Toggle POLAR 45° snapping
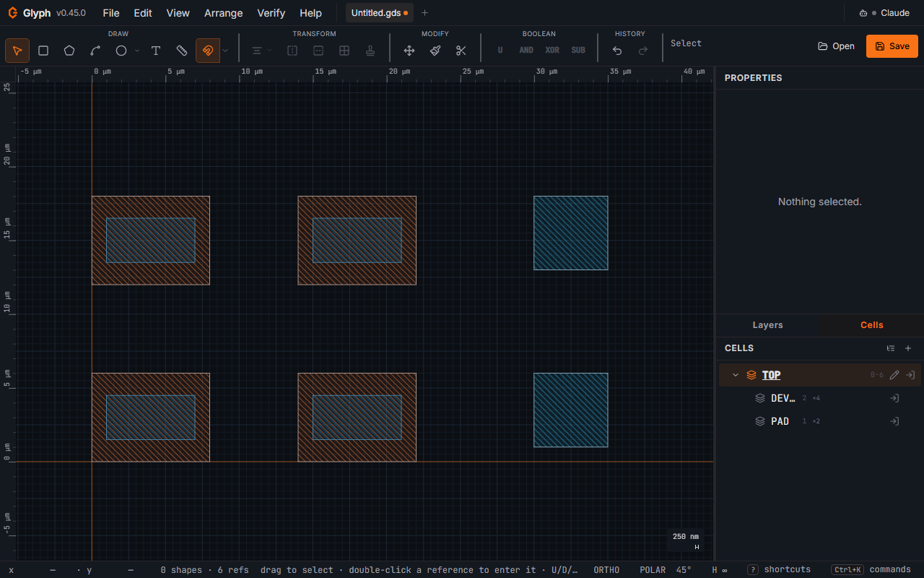Image resolution: width=924 pixels, height=578 pixels. pyautogui.click(x=665, y=570)
